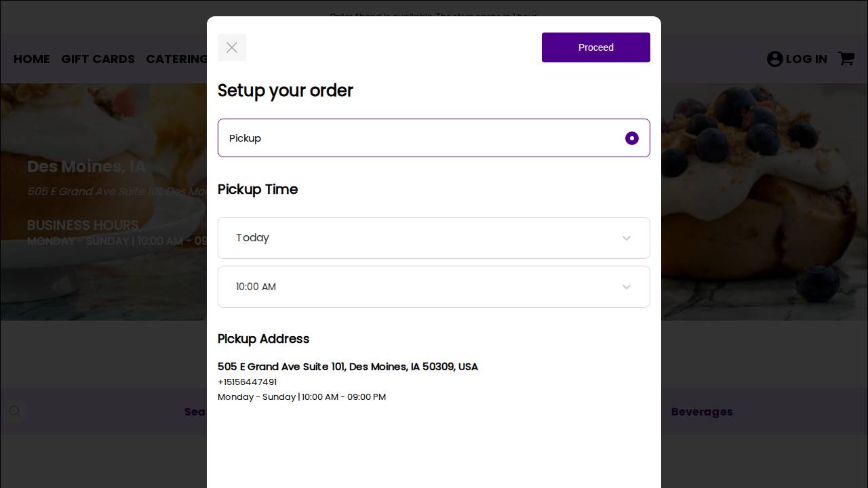This screenshot has height=488, width=868.
Task: Click chevron arrow on time selector
Action: click(x=626, y=287)
